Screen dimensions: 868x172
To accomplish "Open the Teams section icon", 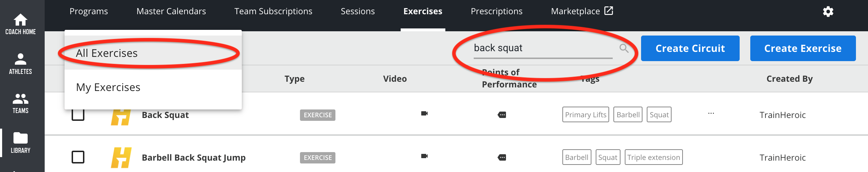I will (x=21, y=98).
